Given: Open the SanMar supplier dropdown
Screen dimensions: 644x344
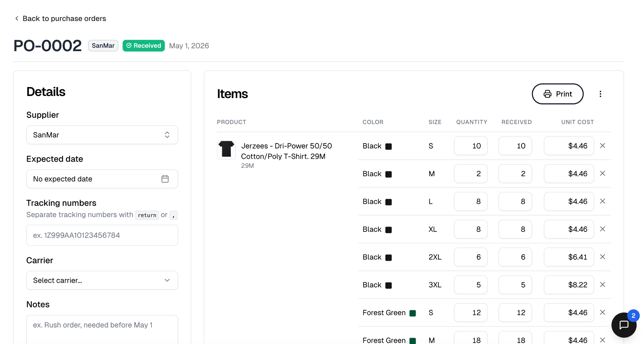Looking at the screenshot, I should pyautogui.click(x=102, y=135).
